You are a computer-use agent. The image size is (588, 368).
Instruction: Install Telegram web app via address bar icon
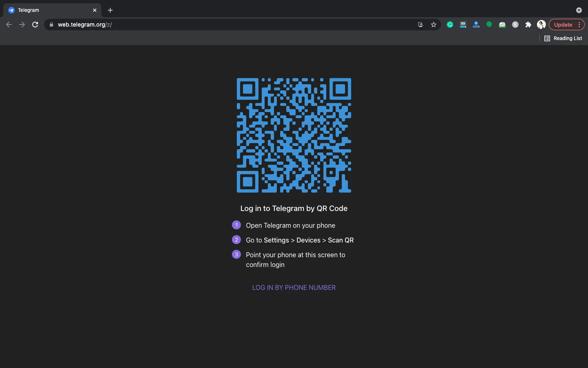tap(421, 25)
